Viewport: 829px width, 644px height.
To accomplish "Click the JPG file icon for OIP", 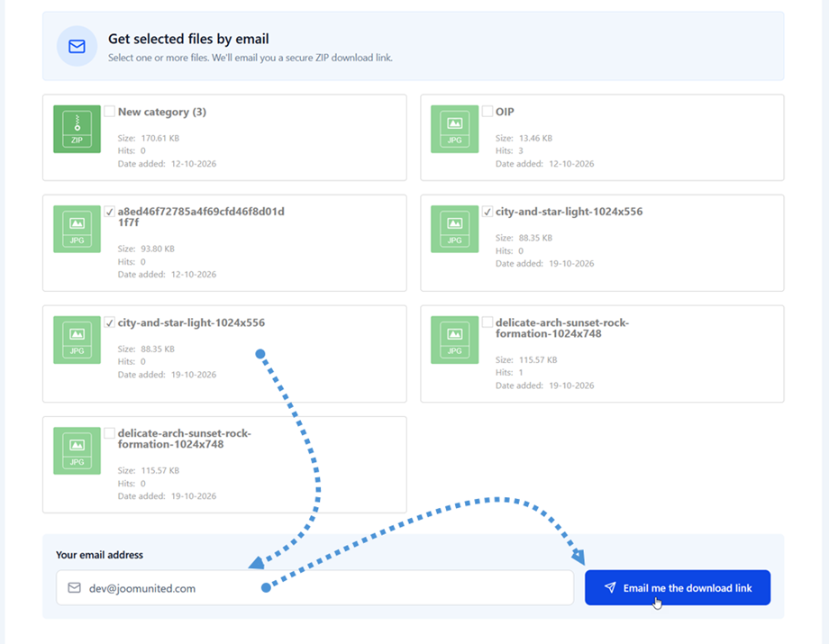I will [455, 129].
